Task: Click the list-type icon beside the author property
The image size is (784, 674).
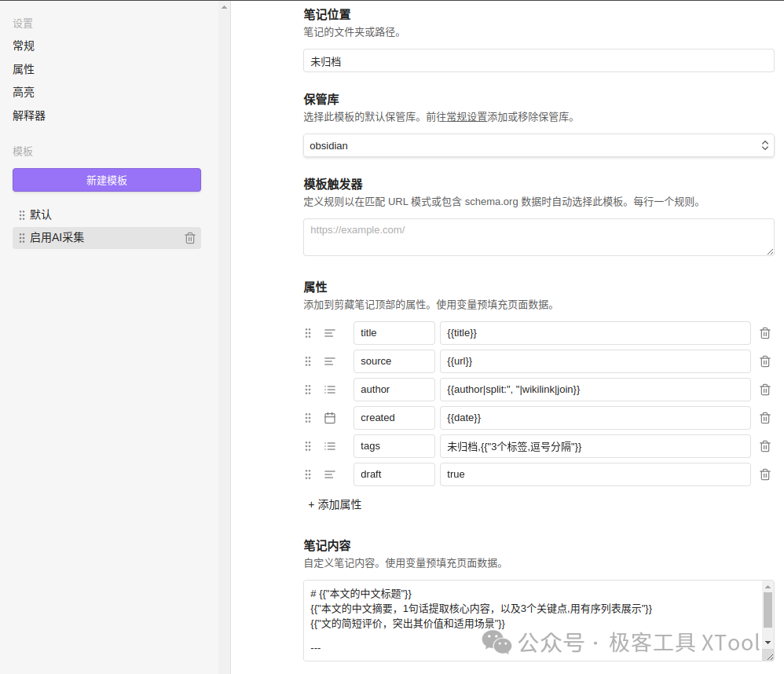Action: (330, 389)
